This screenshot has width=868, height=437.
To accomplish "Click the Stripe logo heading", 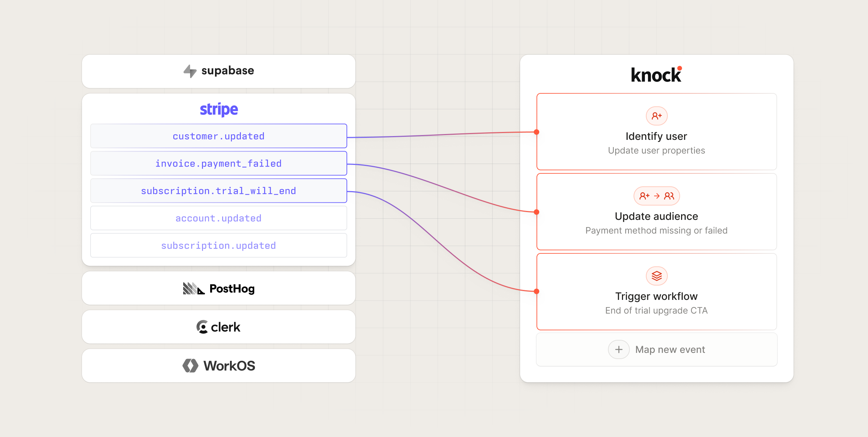I will coord(219,109).
